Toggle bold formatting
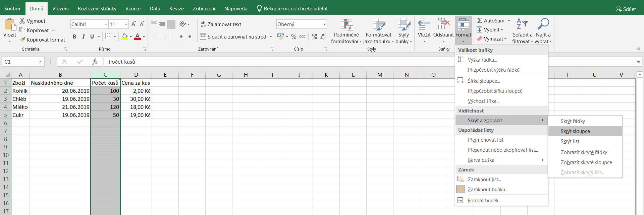 point(74,37)
